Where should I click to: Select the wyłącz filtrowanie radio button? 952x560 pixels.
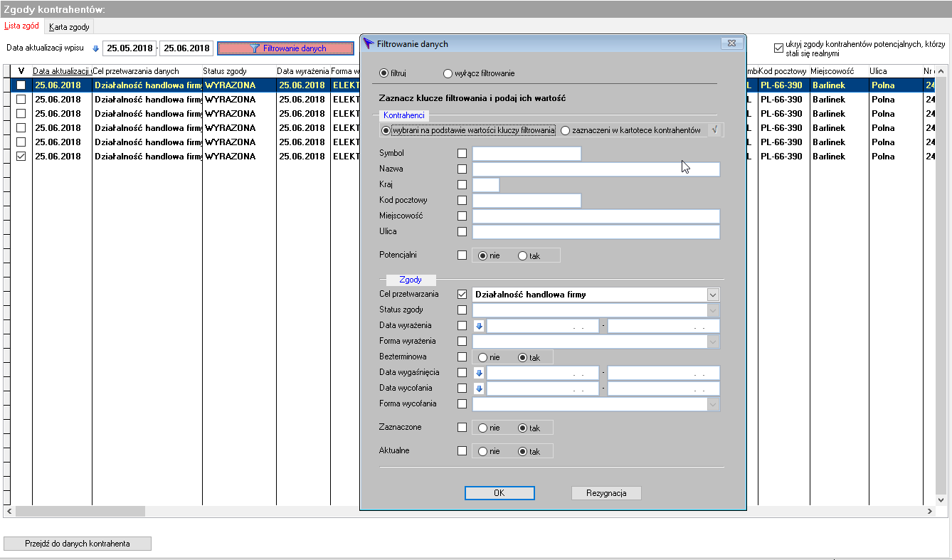click(448, 73)
